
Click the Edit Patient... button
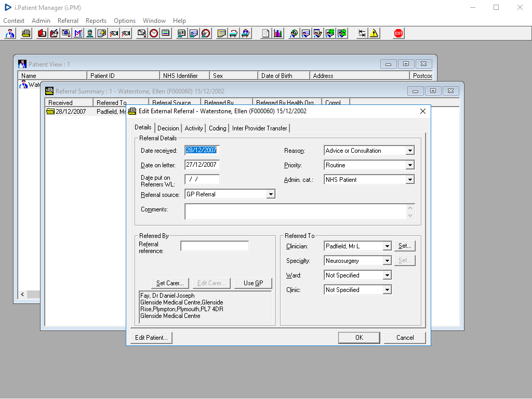(x=151, y=338)
